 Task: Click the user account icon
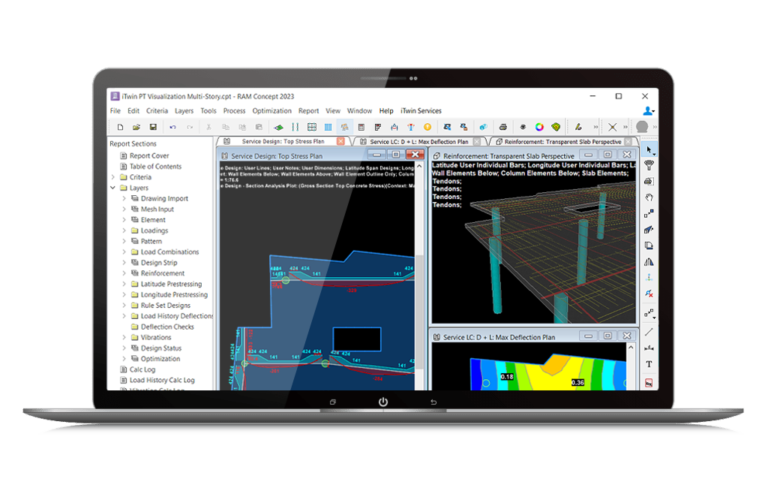pyautogui.click(x=648, y=110)
